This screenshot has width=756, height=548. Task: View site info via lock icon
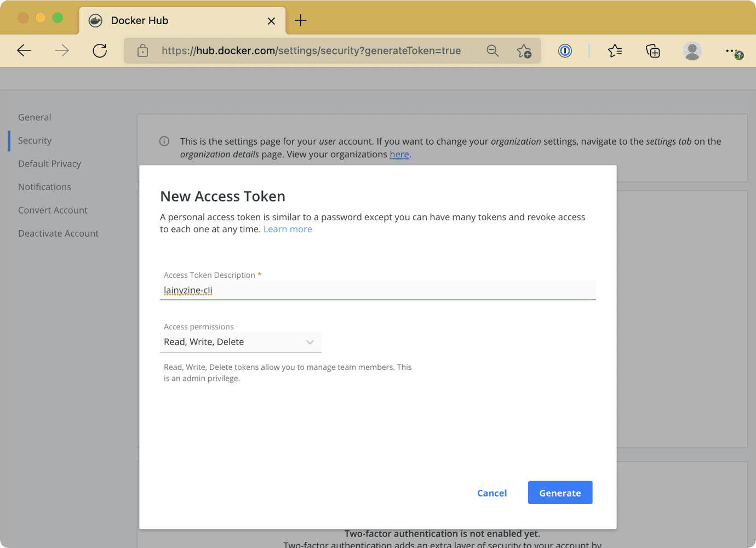tap(142, 51)
